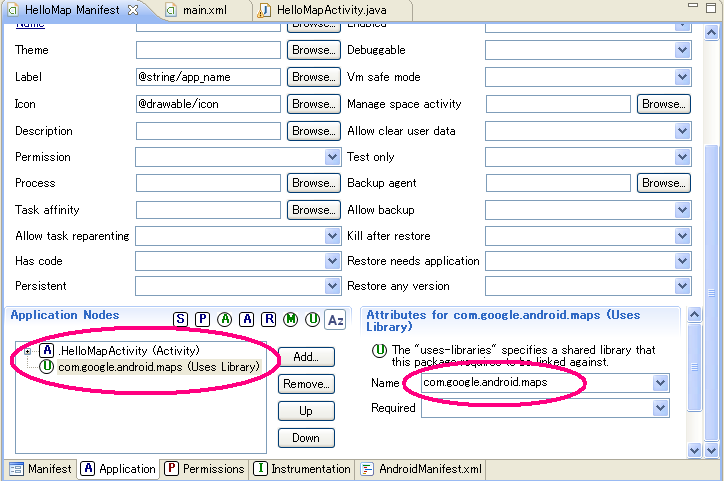Open the Persistent dropdown

pyautogui.click(x=332, y=286)
